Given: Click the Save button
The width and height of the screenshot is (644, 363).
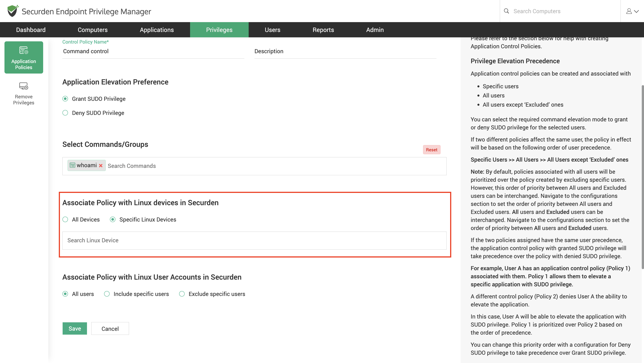Looking at the screenshot, I should [x=75, y=329].
